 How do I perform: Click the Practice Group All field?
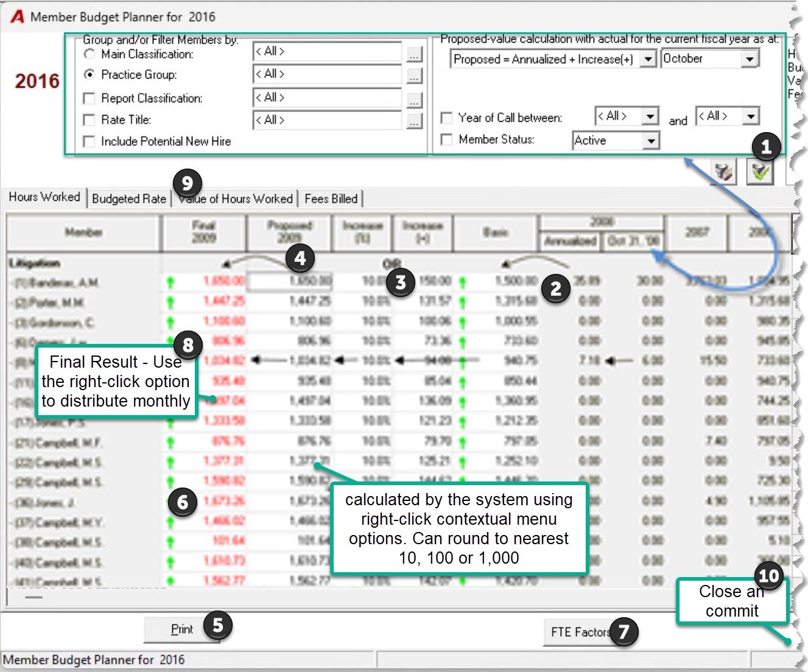(x=328, y=74)
